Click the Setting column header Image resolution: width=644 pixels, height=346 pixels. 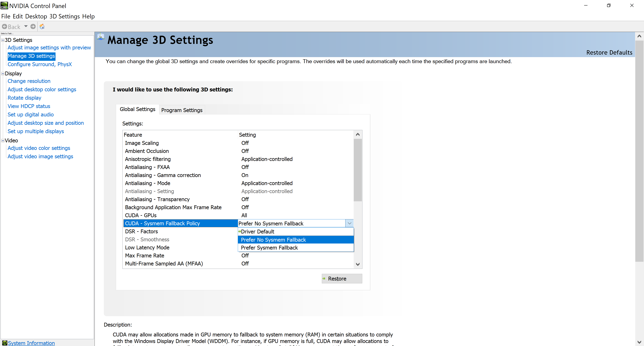point(296,135)
